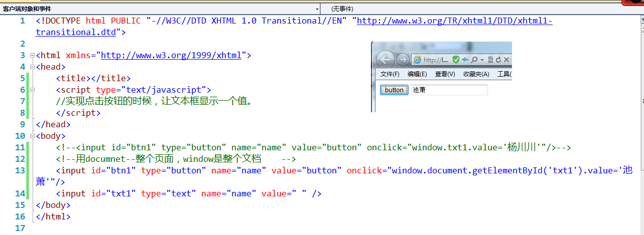Collapse the <head> block on line 4
This screenshot has width=644, height=235.
point(32,67)
